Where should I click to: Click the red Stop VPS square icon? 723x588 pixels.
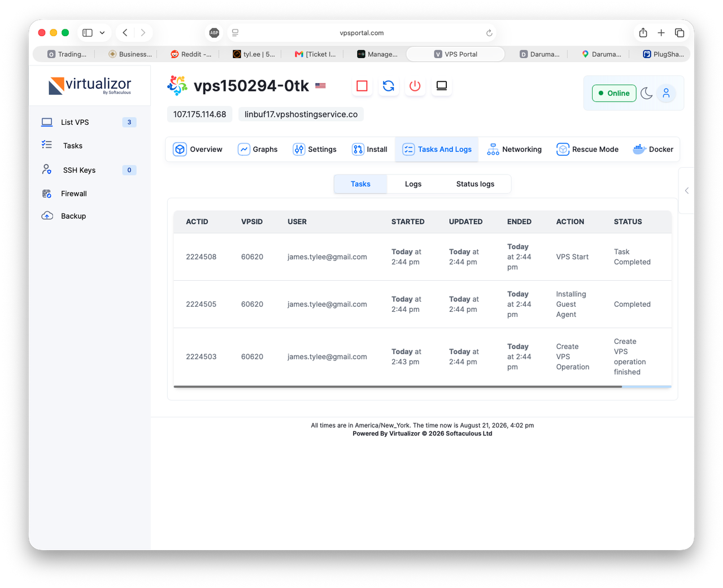(362, 86)
